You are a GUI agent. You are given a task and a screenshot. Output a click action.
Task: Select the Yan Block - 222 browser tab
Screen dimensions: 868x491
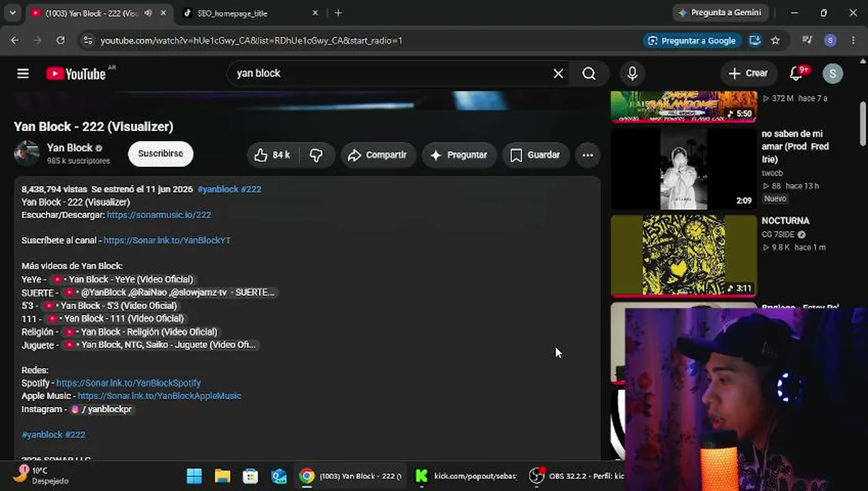click(99, 13)
